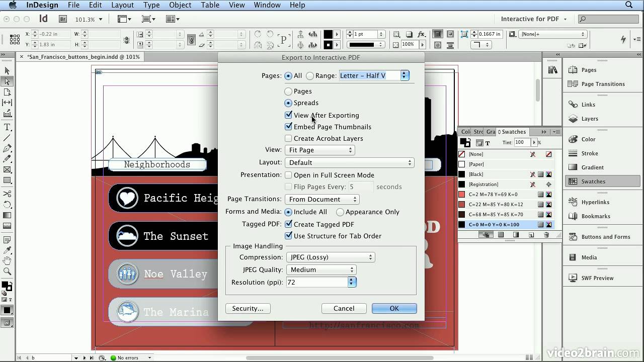Select the Line tool
Viewport: 644px width, 362px height.
pos(7,138)
